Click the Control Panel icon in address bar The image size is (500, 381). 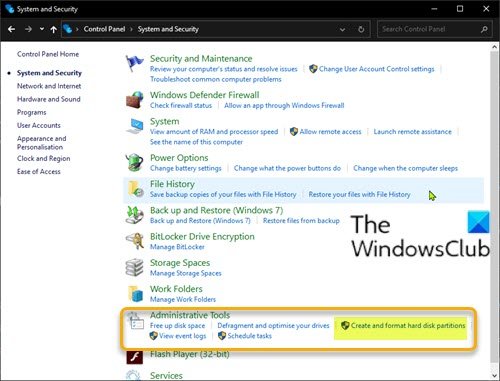[x=68, y=29]
